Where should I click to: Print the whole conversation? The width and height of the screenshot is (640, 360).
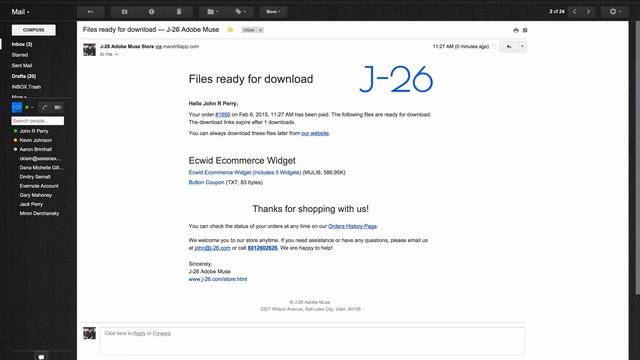(x=516, y=30)
